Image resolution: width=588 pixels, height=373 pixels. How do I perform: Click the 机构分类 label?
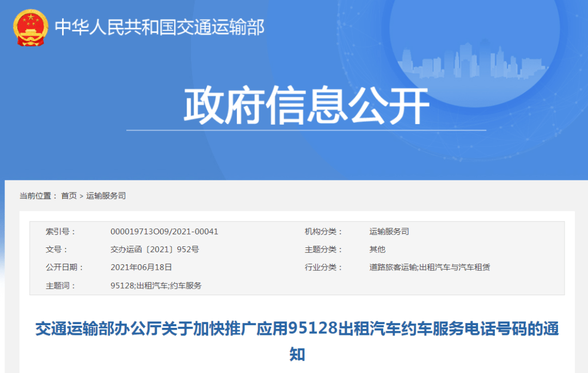coord(323,232)
